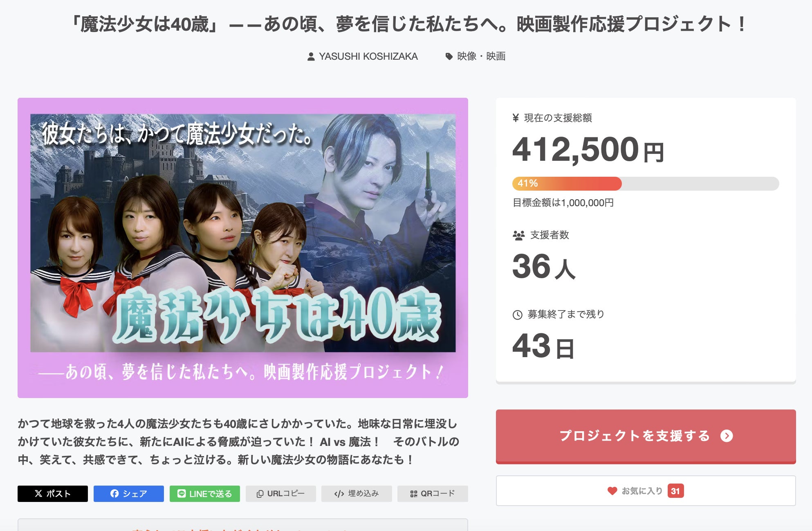
Task: Open the YASUSHI KOSHIZAKA author link
Action: [x=368, y=56]
